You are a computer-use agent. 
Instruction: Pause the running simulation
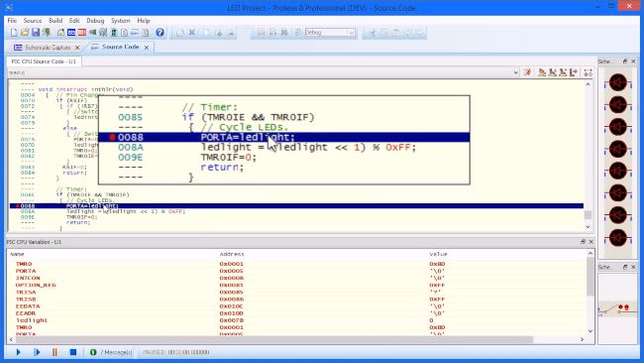pyautogui.click(x=54, y=352)
